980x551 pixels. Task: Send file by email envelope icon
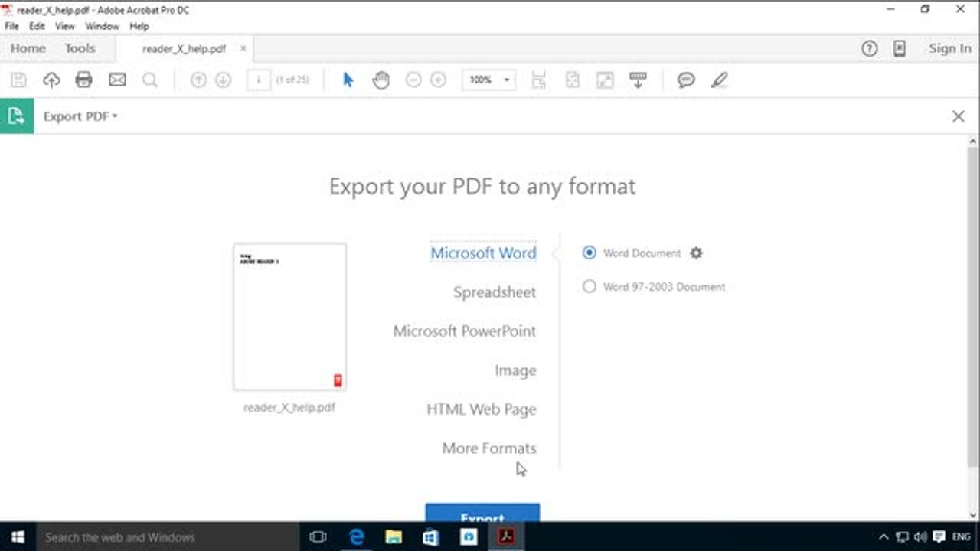point(117,80)
